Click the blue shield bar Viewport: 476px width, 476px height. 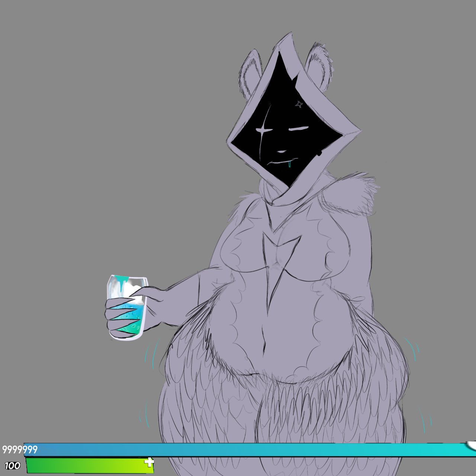[x=245, y=450]
